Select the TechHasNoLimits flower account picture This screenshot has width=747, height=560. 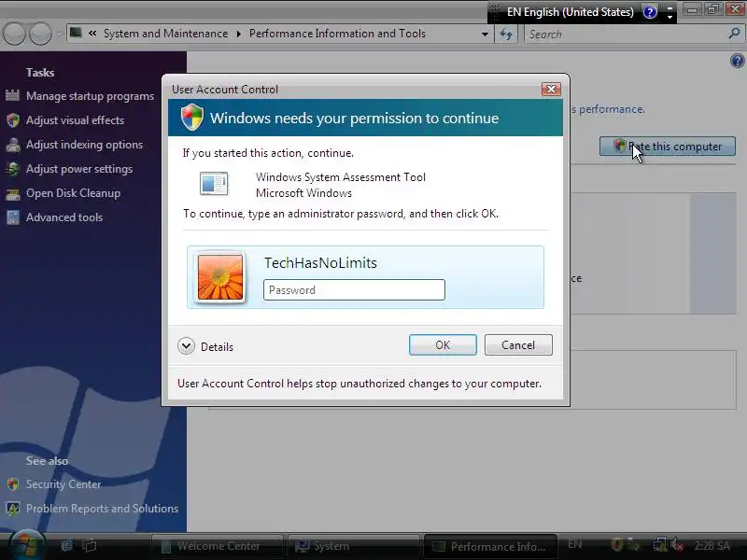coord(220,277)
